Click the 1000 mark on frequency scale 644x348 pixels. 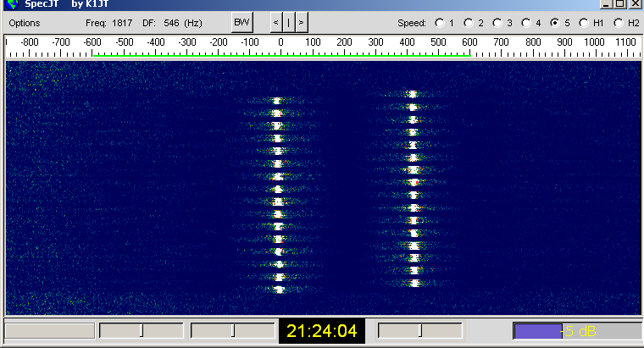[594, 42]
